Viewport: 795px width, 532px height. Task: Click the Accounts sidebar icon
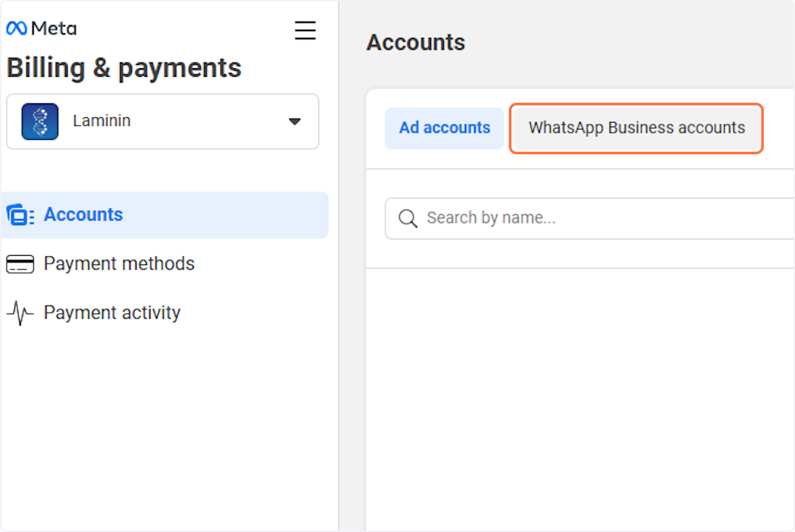[20, 215]
